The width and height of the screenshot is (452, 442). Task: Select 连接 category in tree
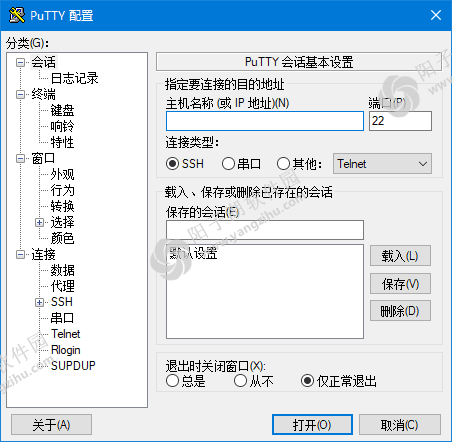tap(44, 254)
